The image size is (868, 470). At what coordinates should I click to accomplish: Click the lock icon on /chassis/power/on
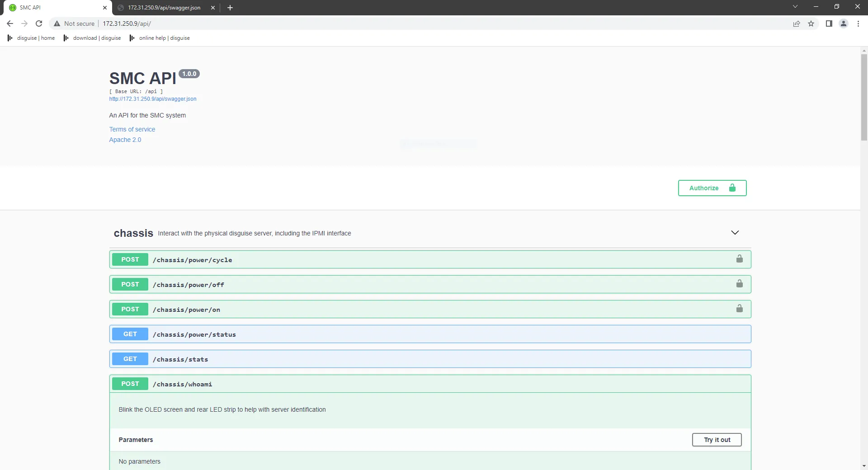click(x=740, y=309)
